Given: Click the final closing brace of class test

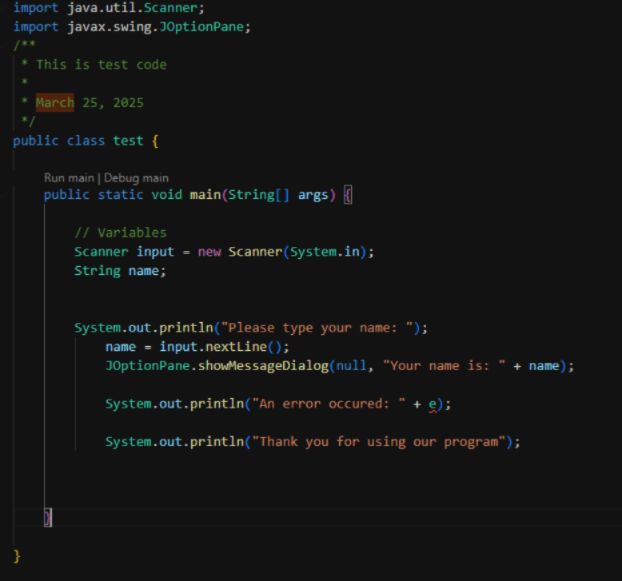Looking at the screenshot, I should pos(17,556).
